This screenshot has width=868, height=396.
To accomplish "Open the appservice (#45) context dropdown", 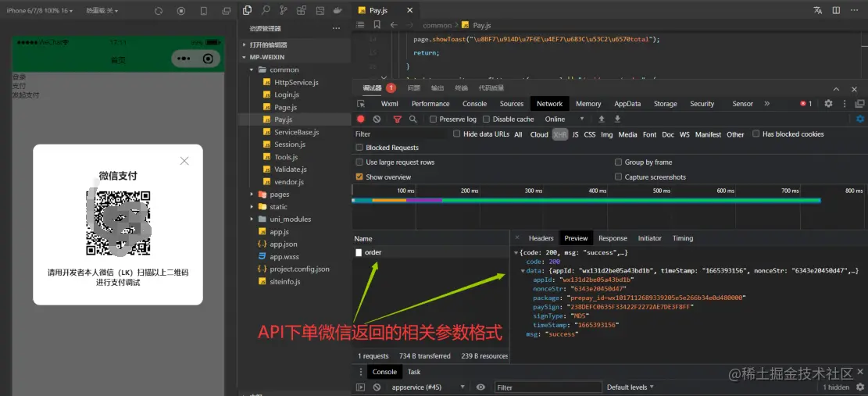I will coord(428,387).
